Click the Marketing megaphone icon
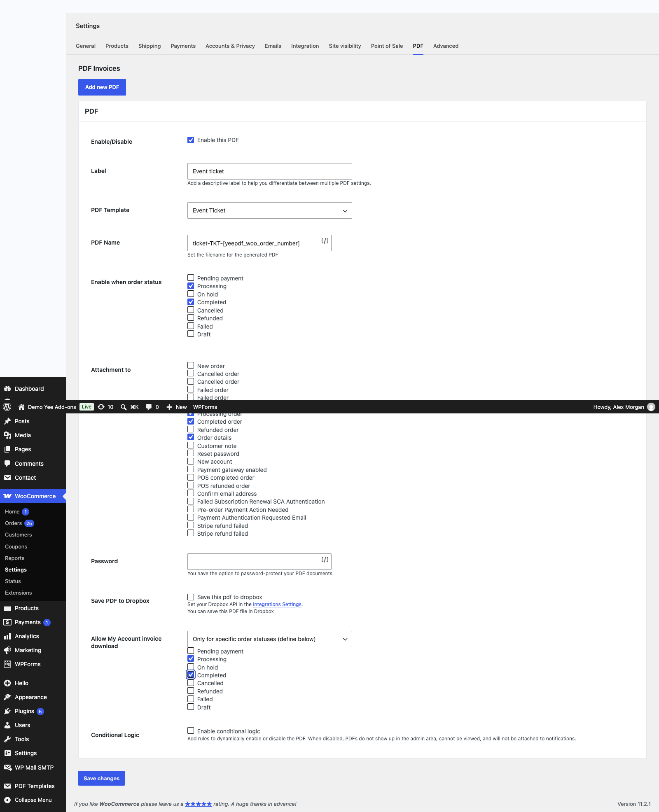659x812 pixels. (x=7, y=650)
